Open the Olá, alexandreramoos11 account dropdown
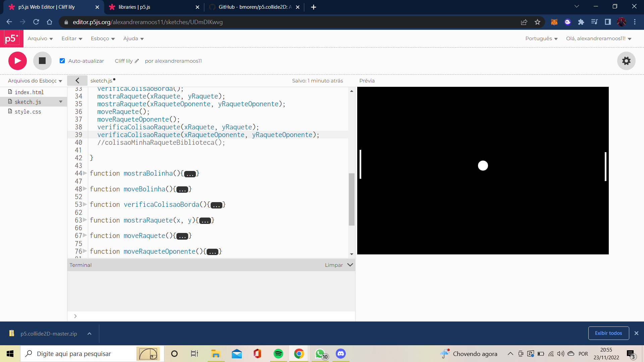This screenshot has width=644, height=362. pos(599,39)
